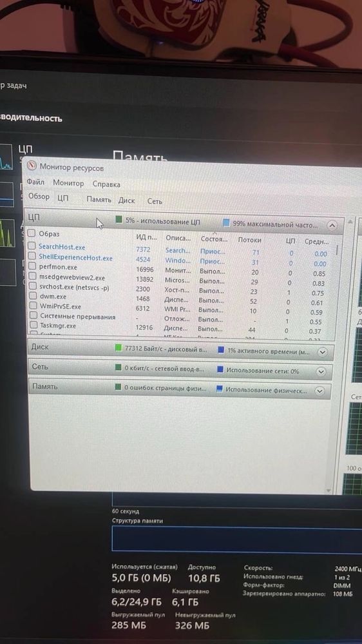Click PID value 16996

144,269
